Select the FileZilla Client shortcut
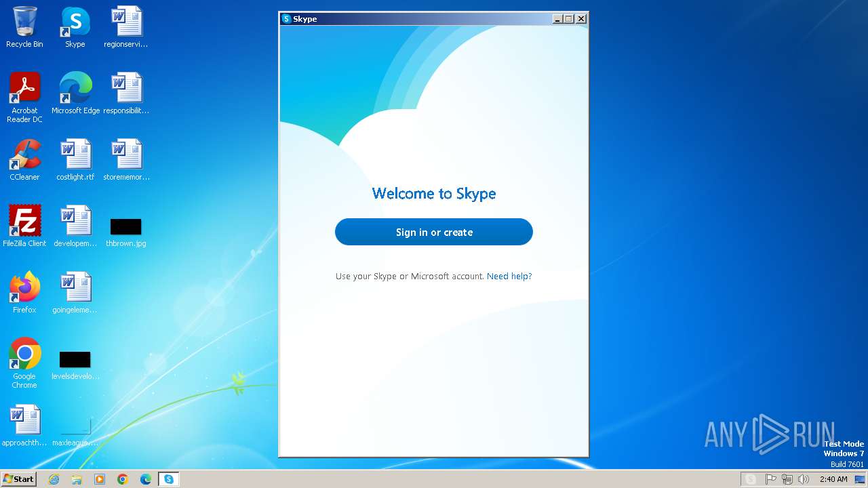The image size is (868, 488). point(24,226)
